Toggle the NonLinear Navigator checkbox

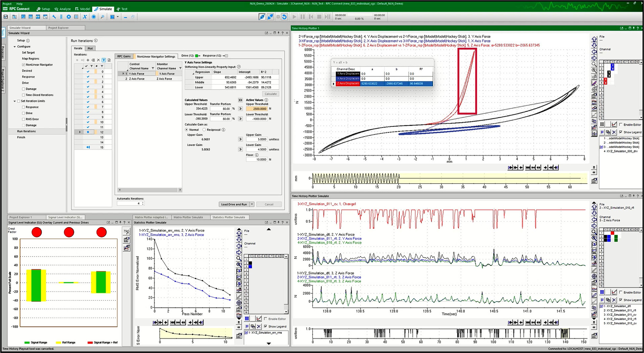click(x=24, y=65)
